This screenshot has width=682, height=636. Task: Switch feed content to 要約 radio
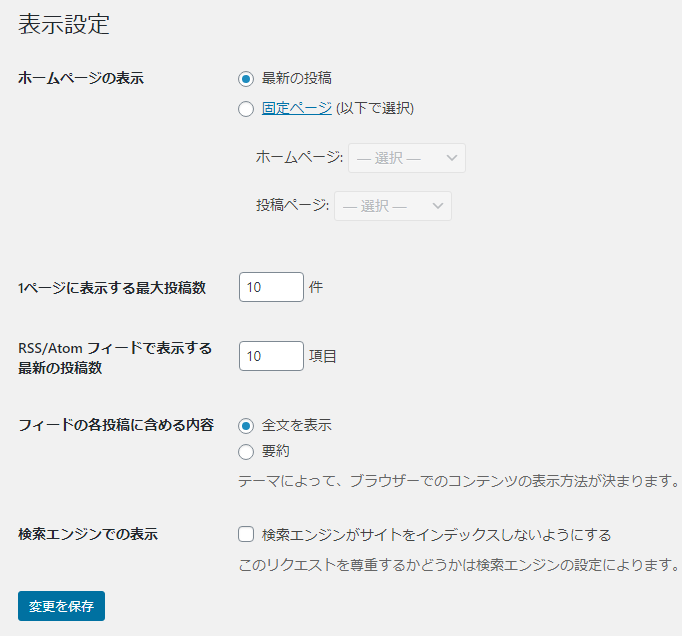click(x=246, y=452)
